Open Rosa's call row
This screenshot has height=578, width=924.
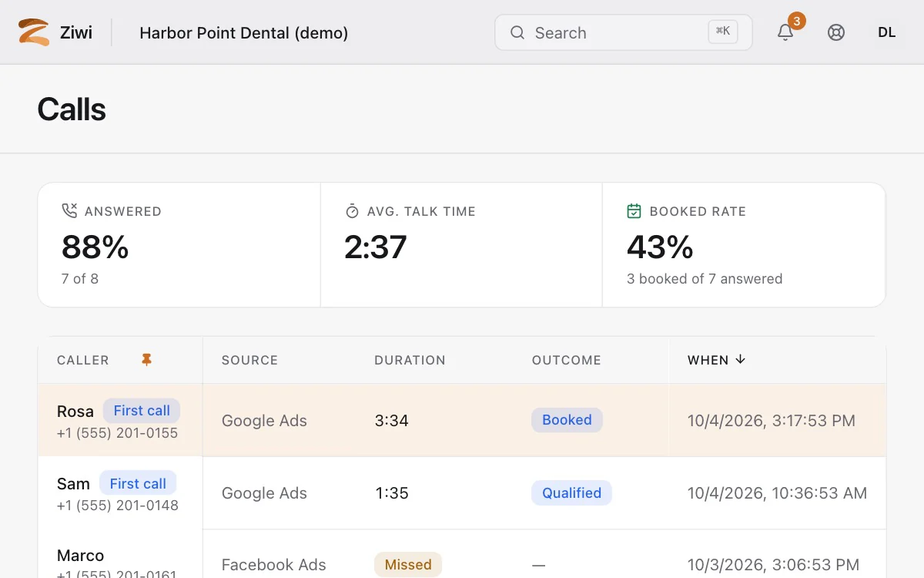462,420
